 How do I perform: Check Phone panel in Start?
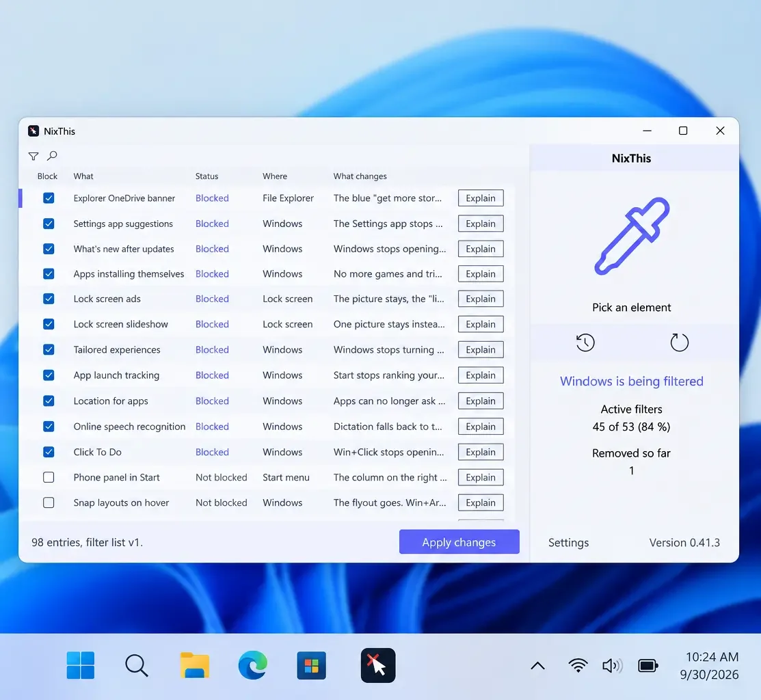click(x=49, y=477)
